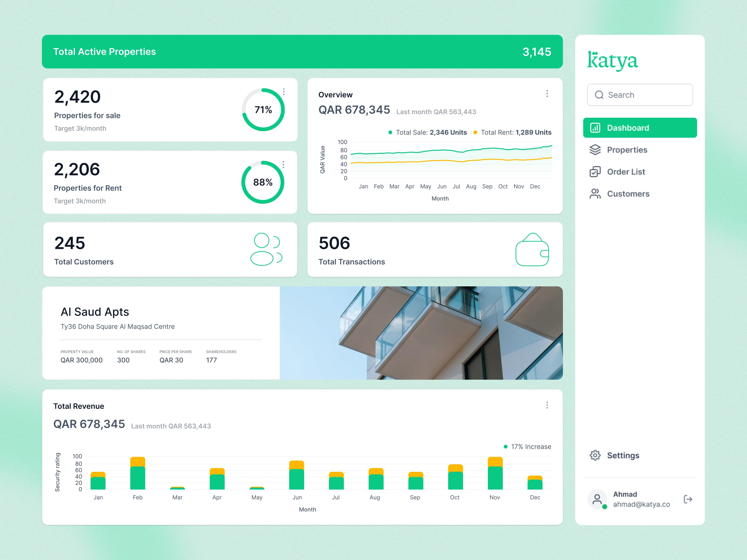Toggle the Total Sale legend entry
The image size is (747, 560).
(x=427, y=132)
